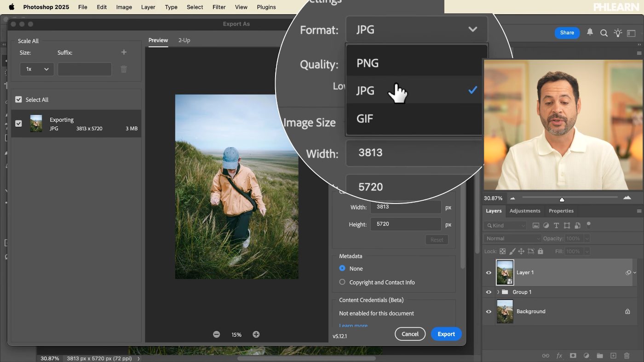Filter layers by pixel layers icon
Viewport: 644px width, 362px height.
[536, 226]
